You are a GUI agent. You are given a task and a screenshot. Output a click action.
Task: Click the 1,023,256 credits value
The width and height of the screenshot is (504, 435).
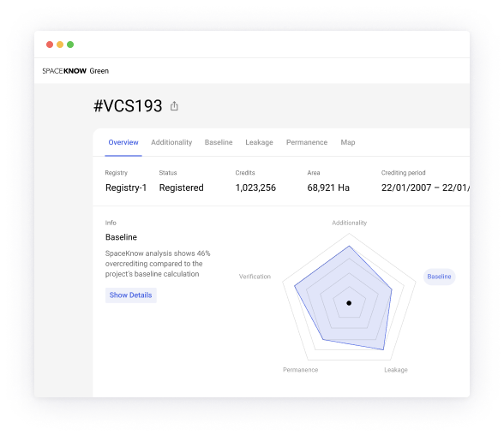coord(255,188)
